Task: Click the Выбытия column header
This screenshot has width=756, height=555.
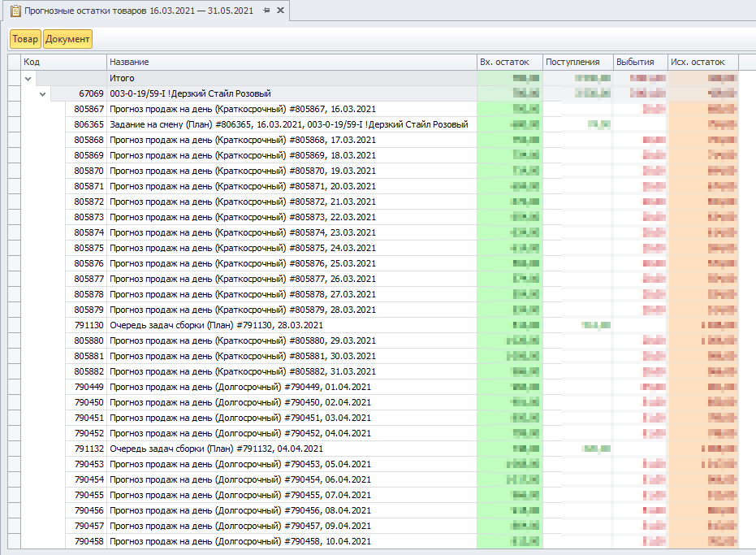Action: pos(639,62)
